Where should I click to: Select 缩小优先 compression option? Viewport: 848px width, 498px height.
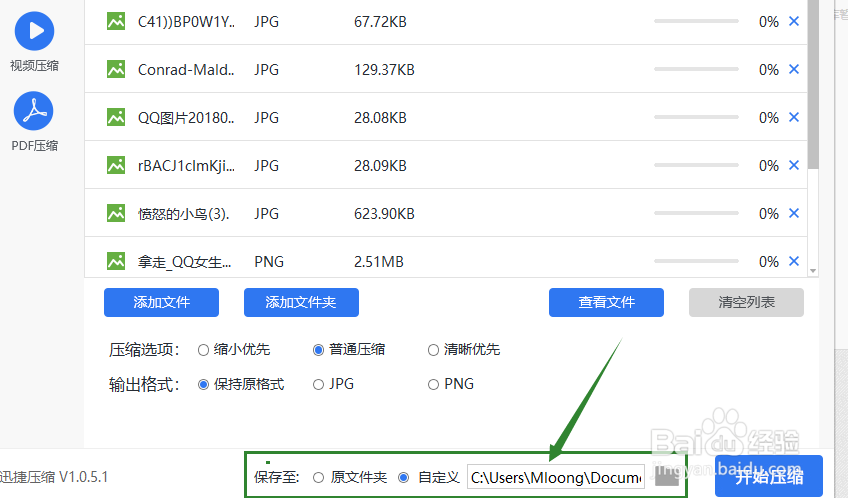click(203, 350)
